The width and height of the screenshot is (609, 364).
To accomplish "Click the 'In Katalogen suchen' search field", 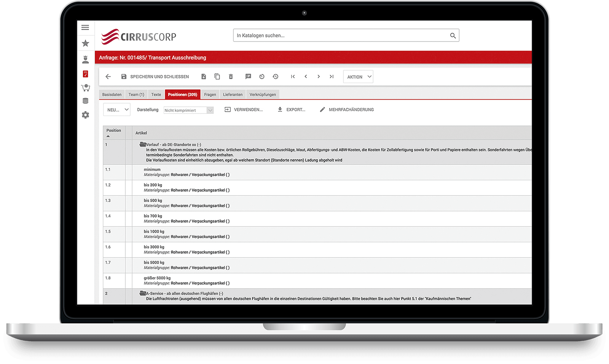I will (x=341, y=35).
